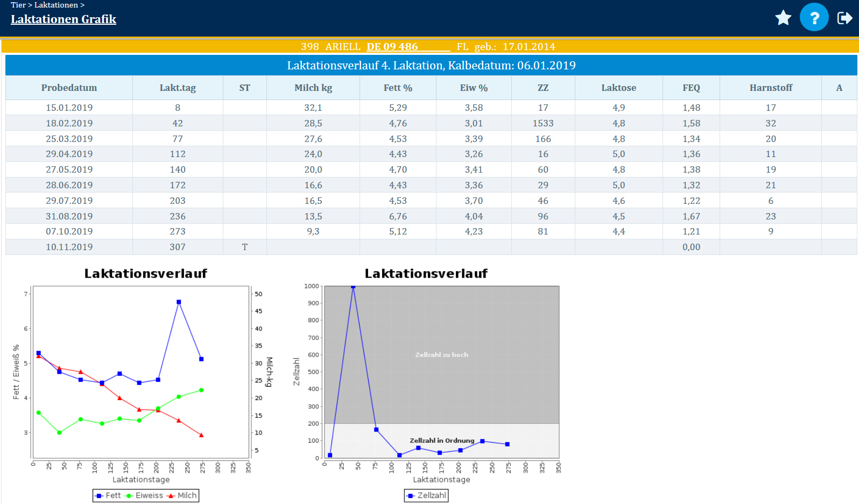Viewport: 859px width, 504px height.
Task: Open help with the question mark icon
Action: coord(814,18)
